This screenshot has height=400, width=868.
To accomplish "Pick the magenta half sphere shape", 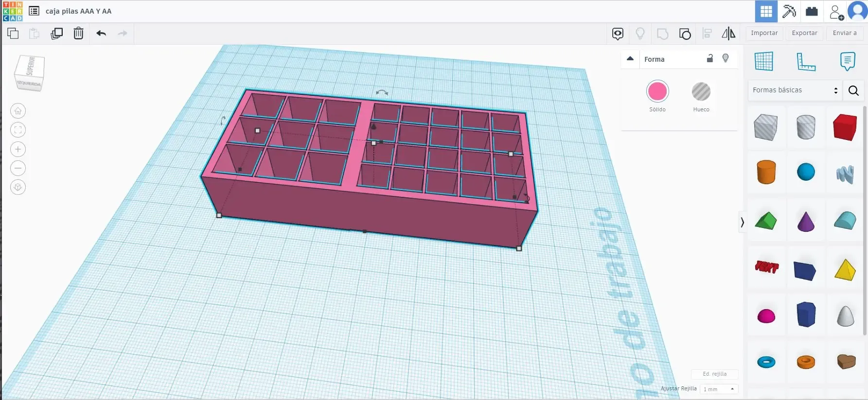I will click(766, 316).
